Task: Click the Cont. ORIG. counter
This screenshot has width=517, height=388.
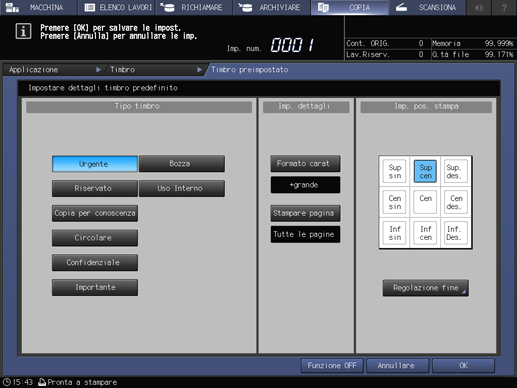Action: tap(385, 43)
